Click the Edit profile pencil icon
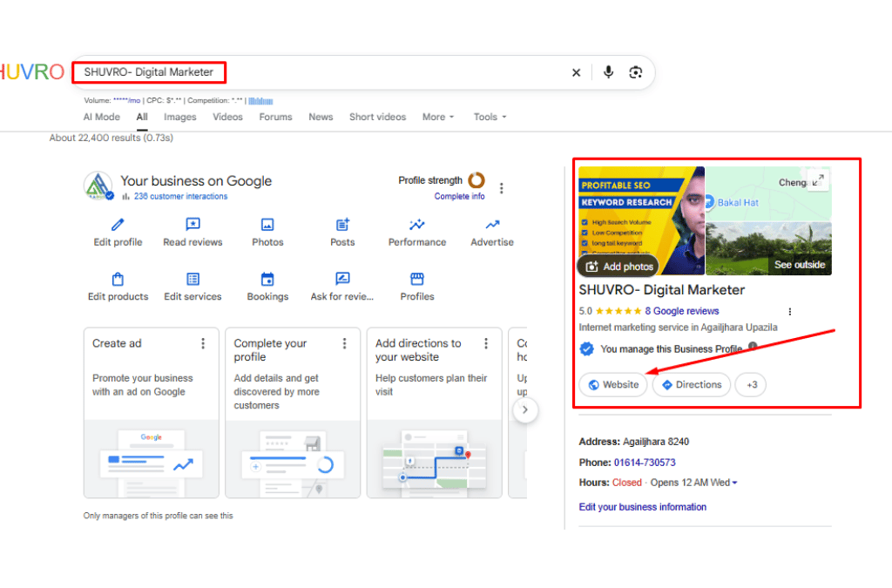 pos(118,225)
